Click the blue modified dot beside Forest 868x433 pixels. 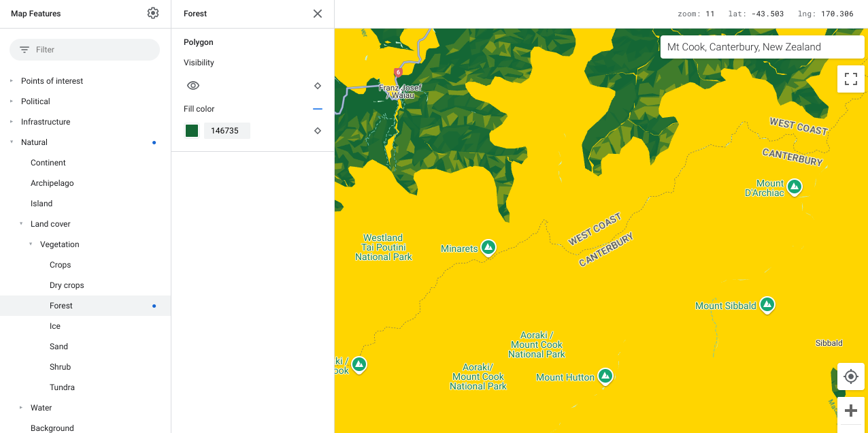click(x=154, y=306)
